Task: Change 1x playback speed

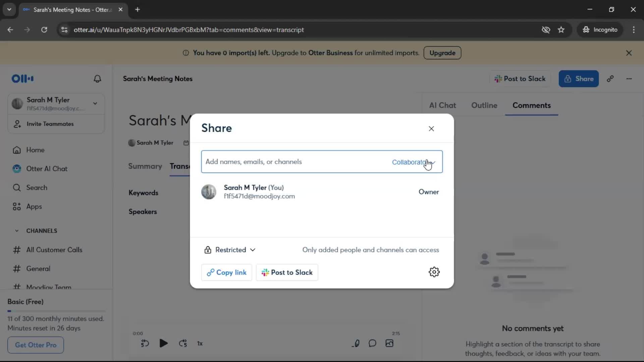Action: click(x=200, y=344)
